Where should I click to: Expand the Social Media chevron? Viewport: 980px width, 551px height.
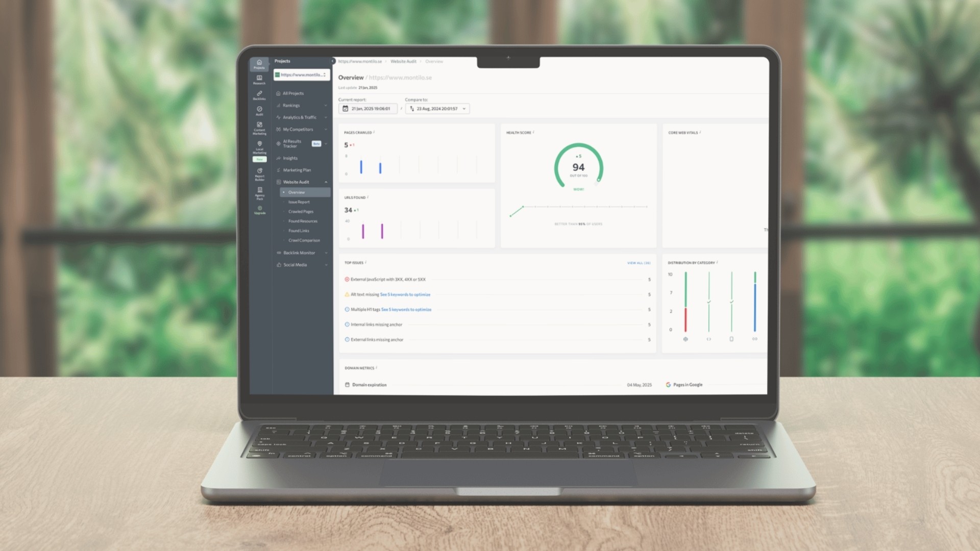326,265
